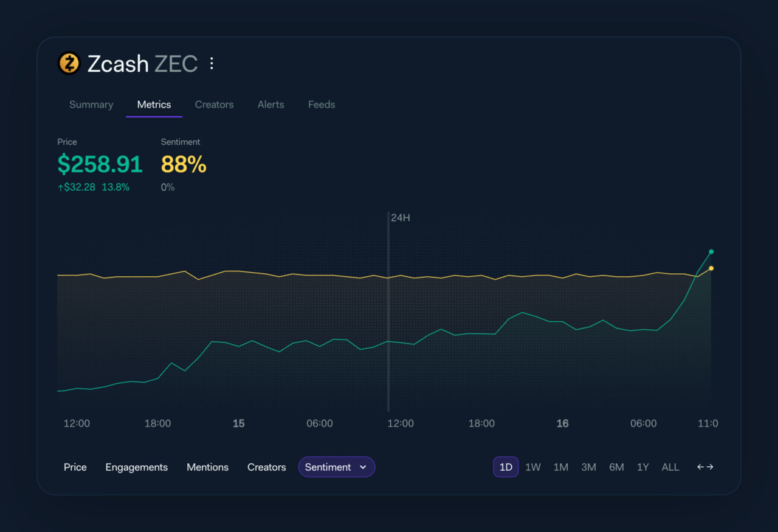Expand the Sentiment dropdown chevron
The width and height of the screenshot is (778, 532).
363,467
